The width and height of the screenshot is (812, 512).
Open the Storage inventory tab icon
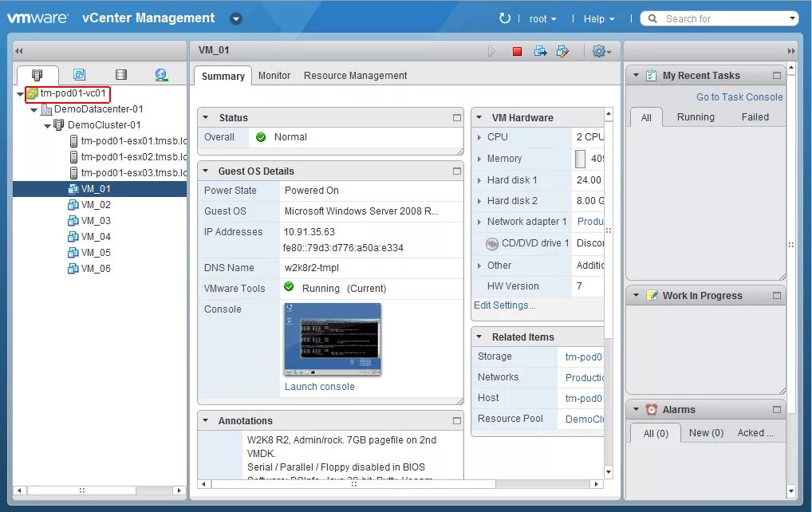point(121,74)
